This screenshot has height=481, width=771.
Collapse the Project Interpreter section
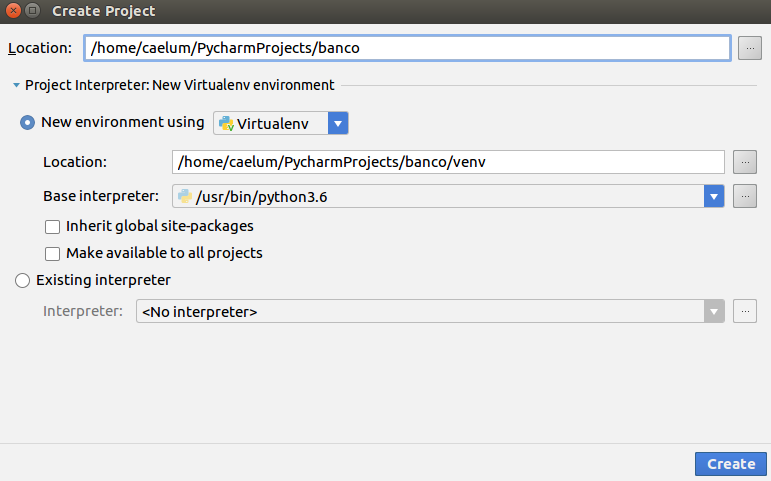(x=16, y=86)
